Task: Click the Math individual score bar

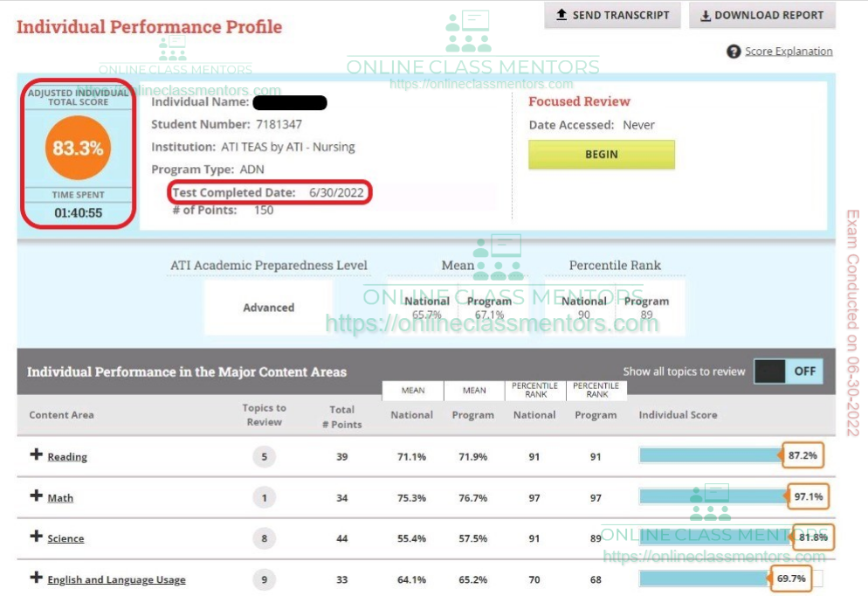Action: (x=713, y=496)
